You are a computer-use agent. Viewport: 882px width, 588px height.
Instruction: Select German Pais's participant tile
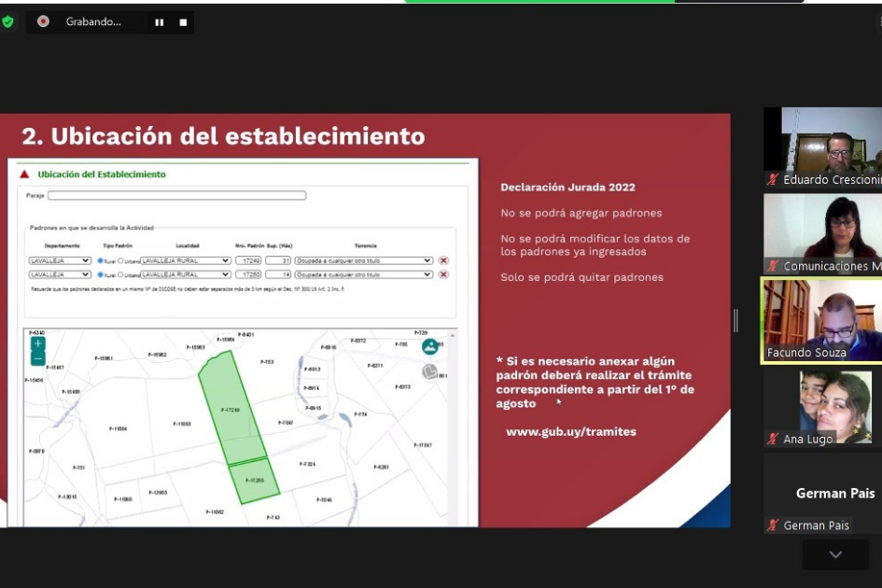(x=823, y=493)
